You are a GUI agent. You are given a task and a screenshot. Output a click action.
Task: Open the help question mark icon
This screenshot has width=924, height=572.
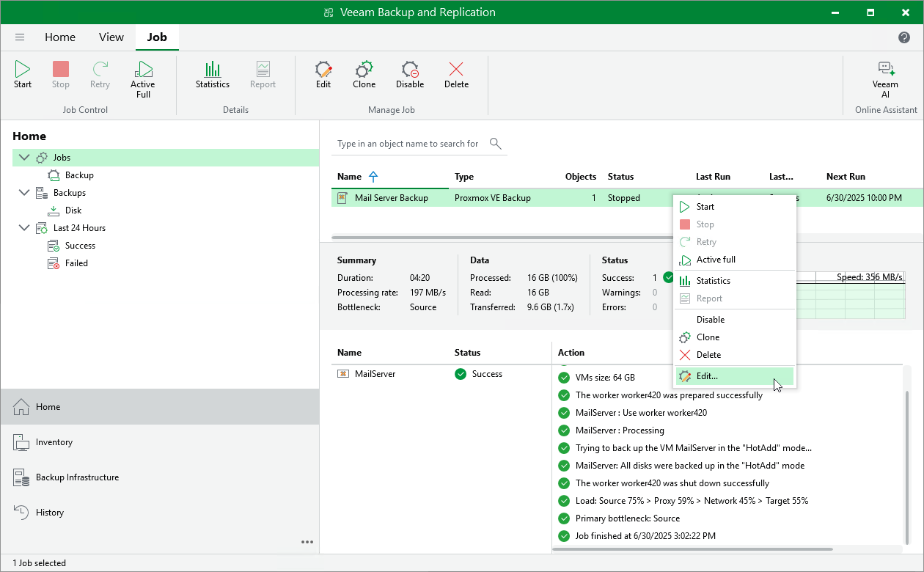point(904,37)
